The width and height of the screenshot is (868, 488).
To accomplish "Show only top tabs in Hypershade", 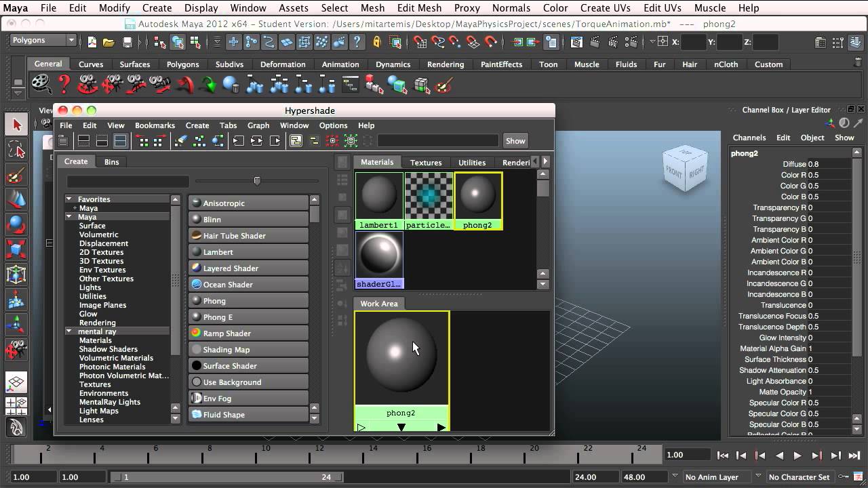I will pyautogui.click(x=84, y=141).
